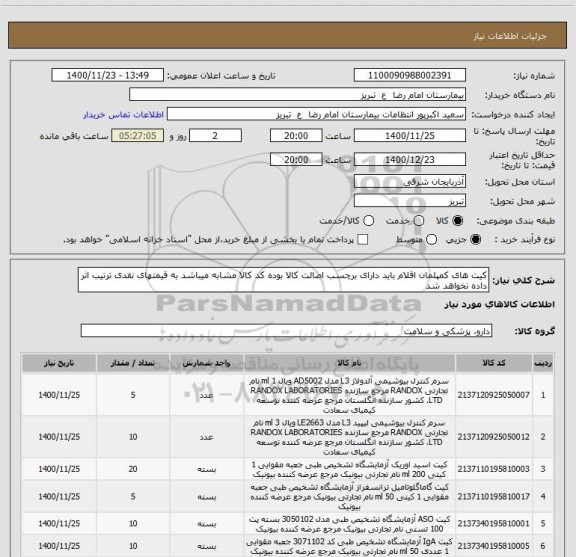Select item code 213712092505007 in first row
The height and width of the screenshot is (557, 576).
pyautogui.click(x=493, y=395)
